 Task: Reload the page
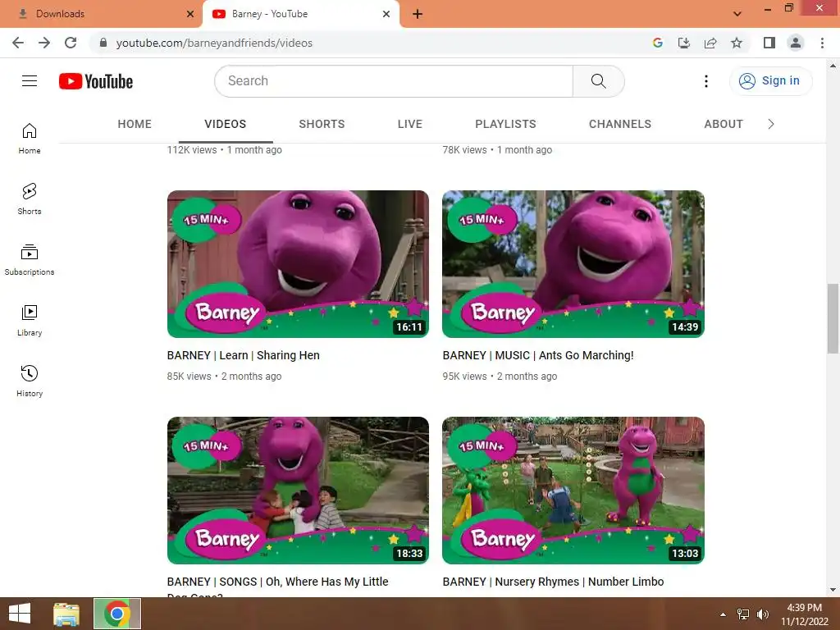point(71,43)
